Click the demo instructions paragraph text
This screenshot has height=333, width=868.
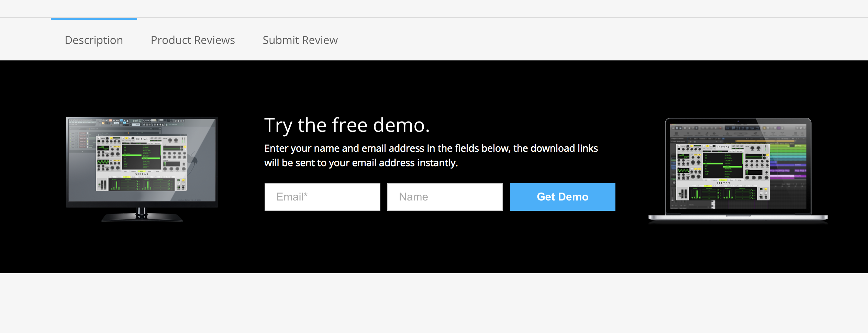pyautogui.click(x=431, y=156)
